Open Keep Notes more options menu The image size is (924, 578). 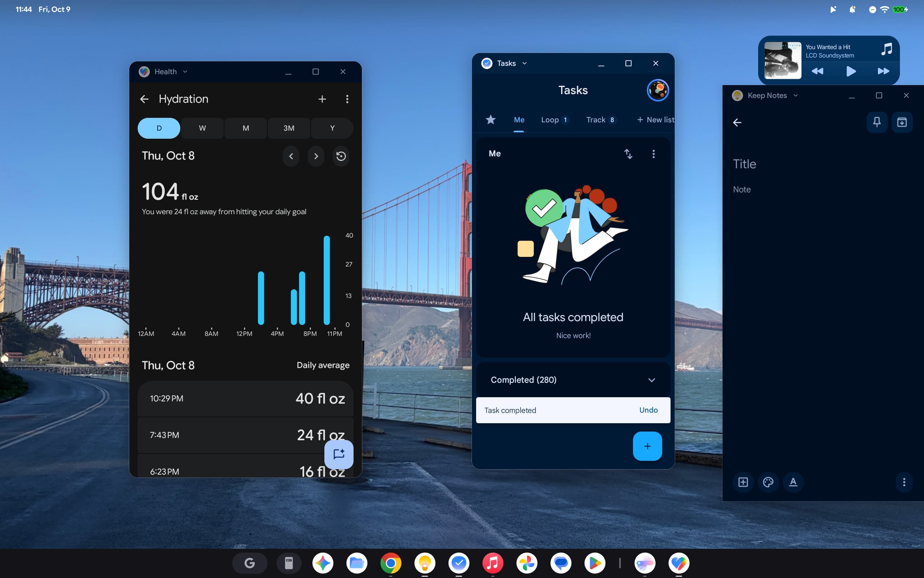(x=904, y=482)
